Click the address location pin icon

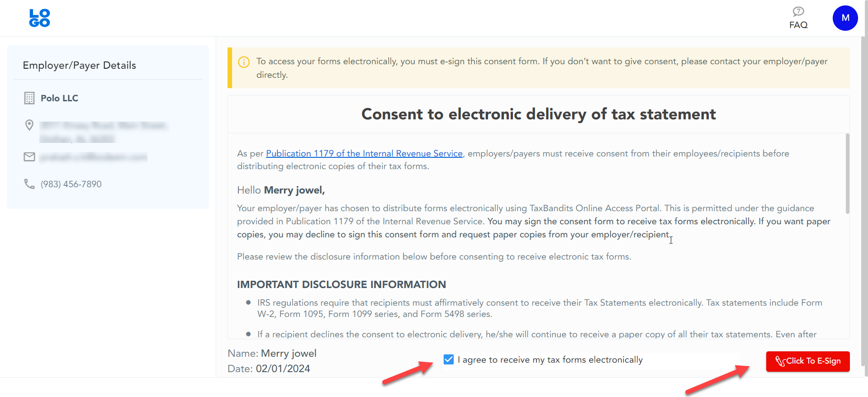[29, 125]
